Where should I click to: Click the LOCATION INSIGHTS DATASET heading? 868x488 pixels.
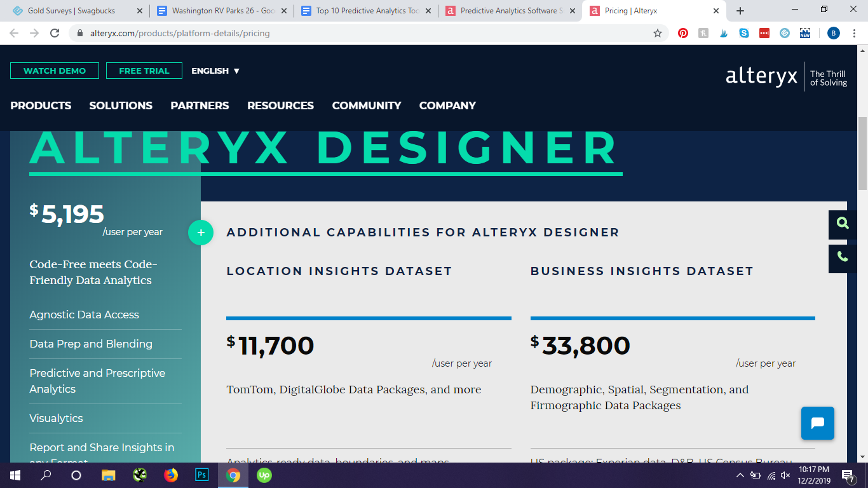click(x=339, y=271)
